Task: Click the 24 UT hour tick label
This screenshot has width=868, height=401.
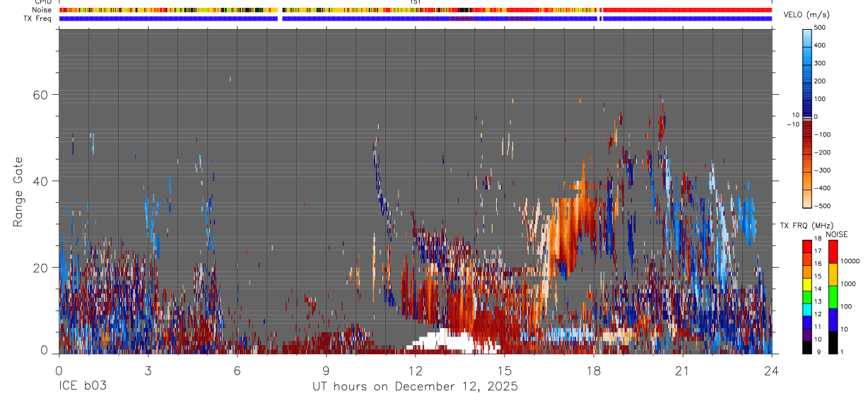Action: click(772, 371)
